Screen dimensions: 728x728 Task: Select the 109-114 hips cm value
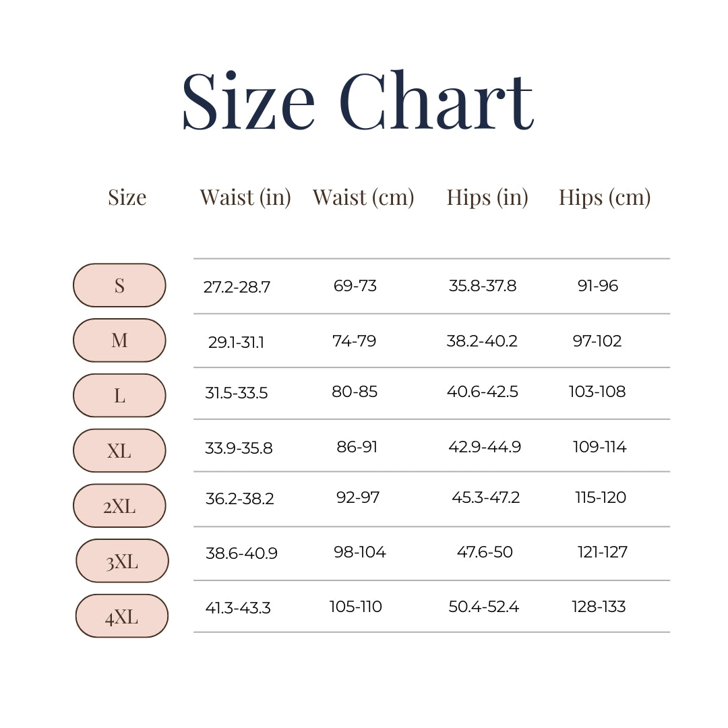click(x=600, y=447)
